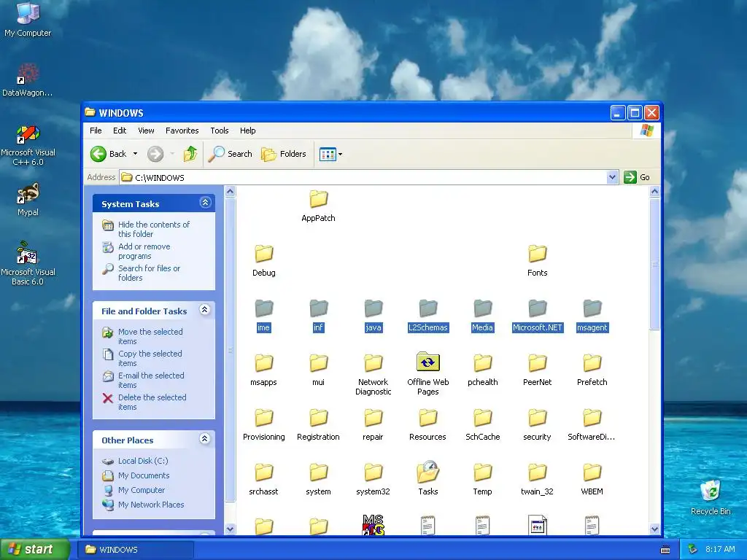Click task pane scrollbar down arrow
Image resolution: width=747 pixels, height=560 pixels.
[230, 529]
